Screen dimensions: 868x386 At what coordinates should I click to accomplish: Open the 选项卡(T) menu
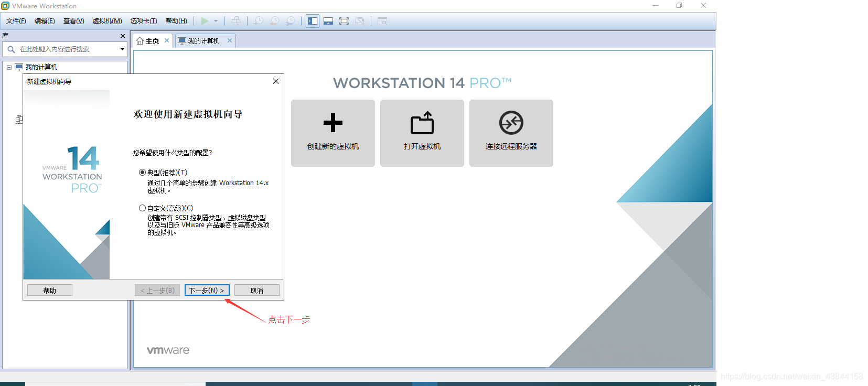[x=144, y=21]
